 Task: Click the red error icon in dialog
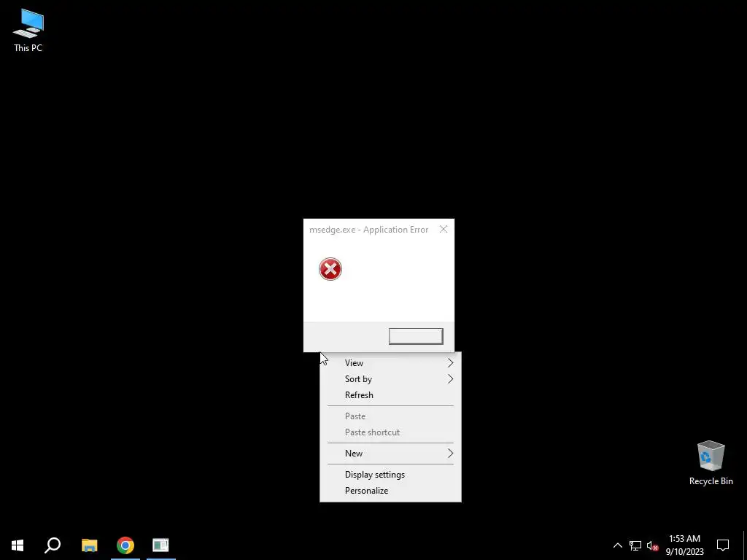330,269
